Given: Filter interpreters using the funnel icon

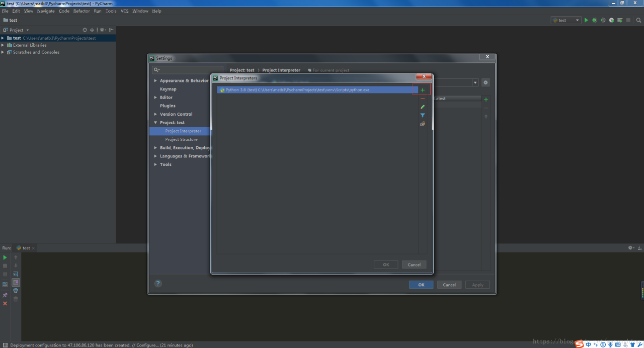Looking at the screenshot, I should point(422,116).
